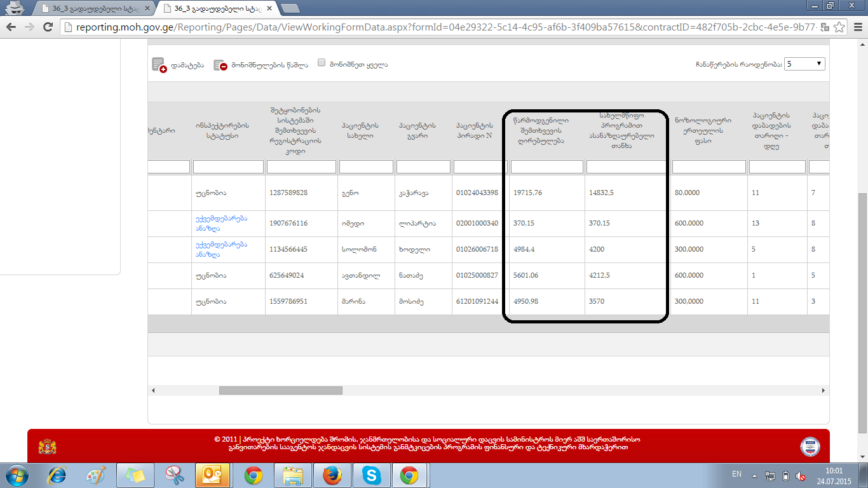Open the Chrome hamburger menu

coord(856,27)
